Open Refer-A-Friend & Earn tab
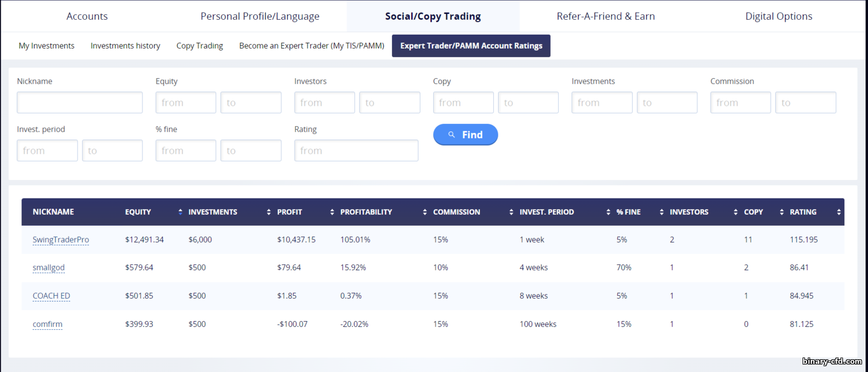 click(606, 16)
